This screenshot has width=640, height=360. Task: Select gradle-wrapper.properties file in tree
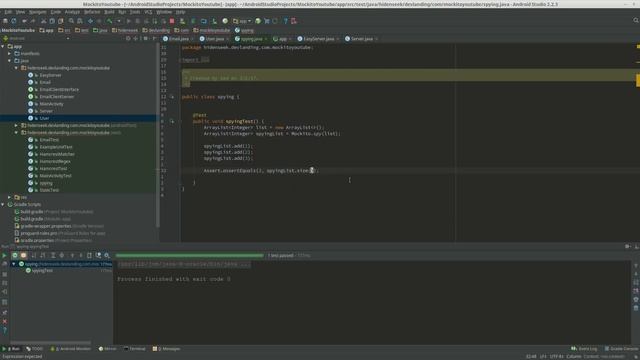[x=46, y=226]
